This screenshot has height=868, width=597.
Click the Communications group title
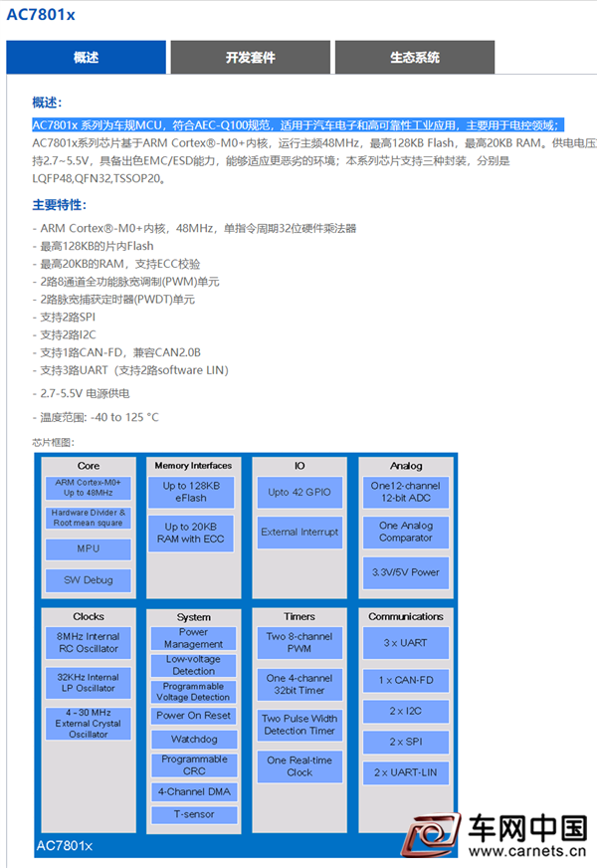point(406,617)
